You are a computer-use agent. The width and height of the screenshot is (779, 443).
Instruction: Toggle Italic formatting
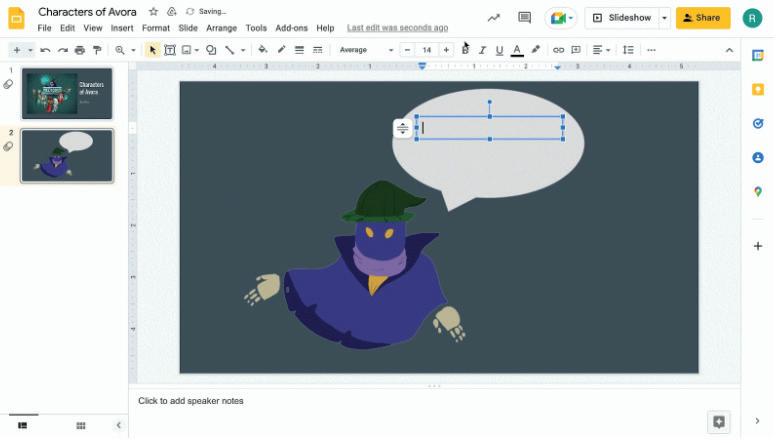click(x=482, y=50)
